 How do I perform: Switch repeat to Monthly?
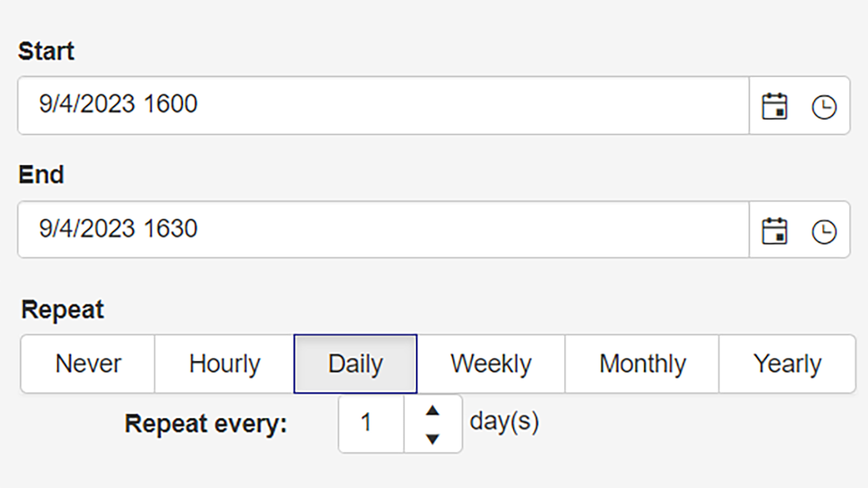coord(642,364)
